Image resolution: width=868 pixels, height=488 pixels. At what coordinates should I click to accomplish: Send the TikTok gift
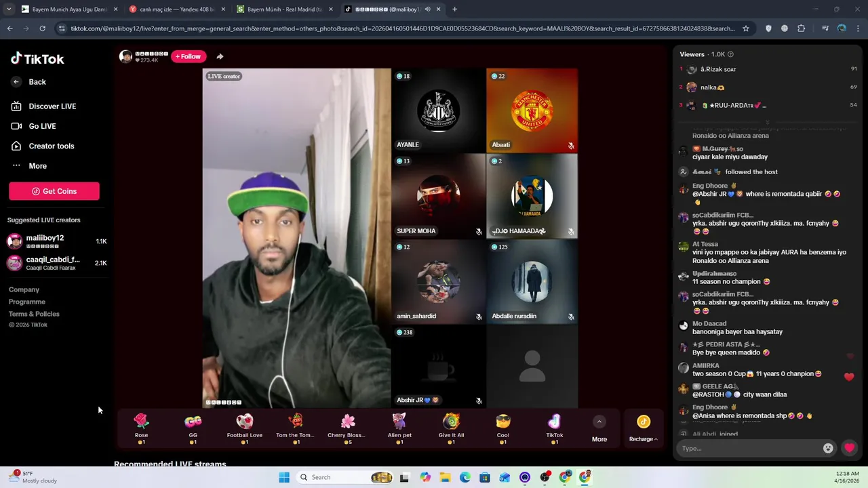point(555,428)
